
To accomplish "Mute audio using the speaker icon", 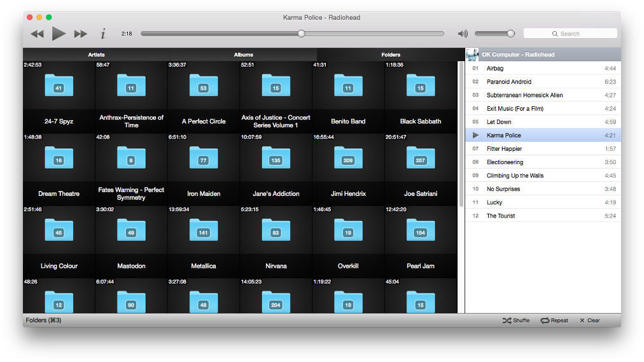I will pos(463,34).
